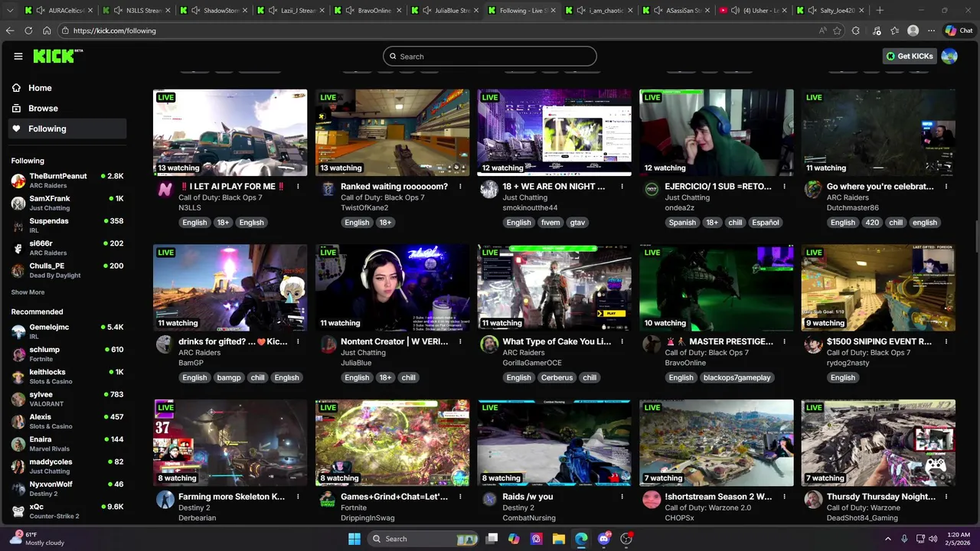Screen dimensions: 980x551
Task: Open options menu for JuliaBlue stream
Action: pyautogui.click(x=460, y=342)
